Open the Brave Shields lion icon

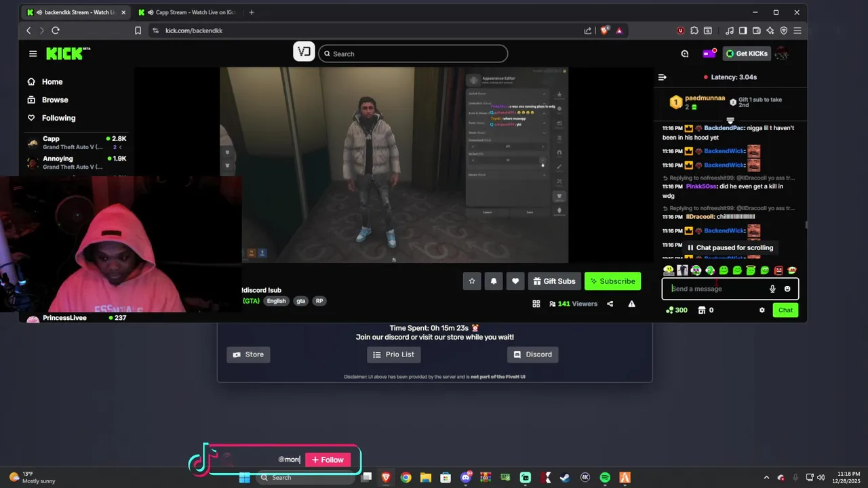tap(605, 30)
